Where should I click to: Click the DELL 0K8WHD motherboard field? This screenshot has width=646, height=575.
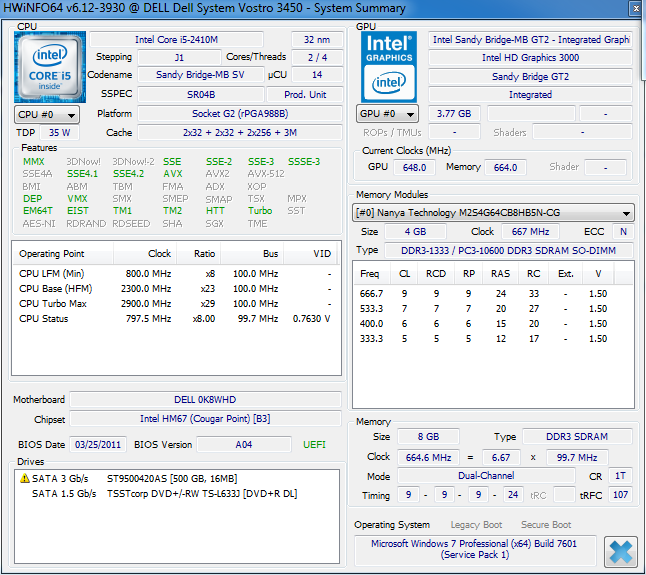[205, 400]
